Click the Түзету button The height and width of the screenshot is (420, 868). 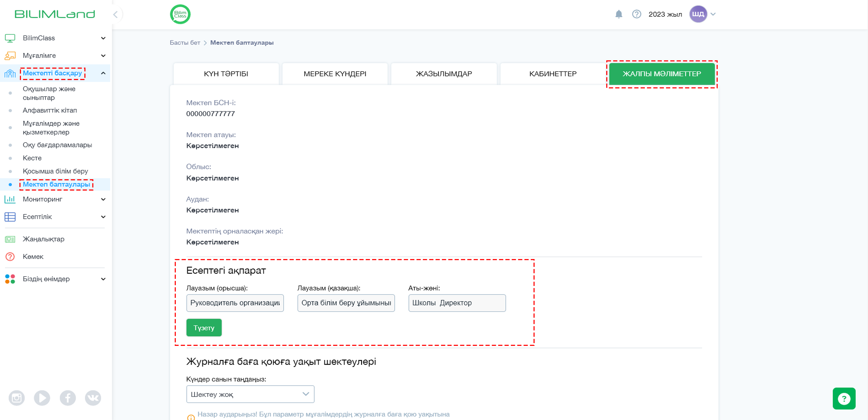point(204,328)
